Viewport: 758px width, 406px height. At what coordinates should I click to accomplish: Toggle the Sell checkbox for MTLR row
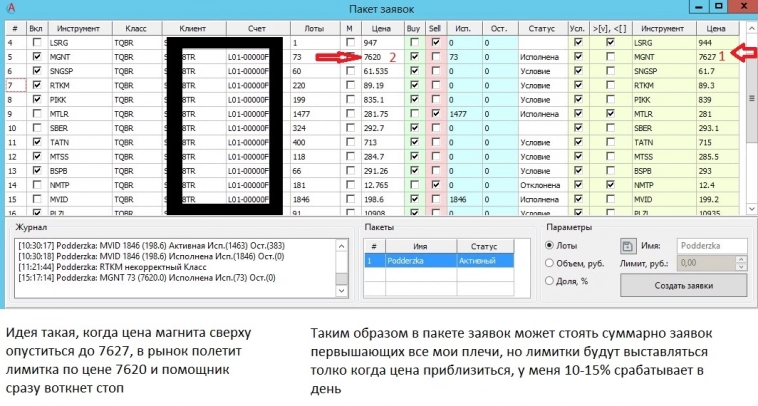(x=436, y=114)
